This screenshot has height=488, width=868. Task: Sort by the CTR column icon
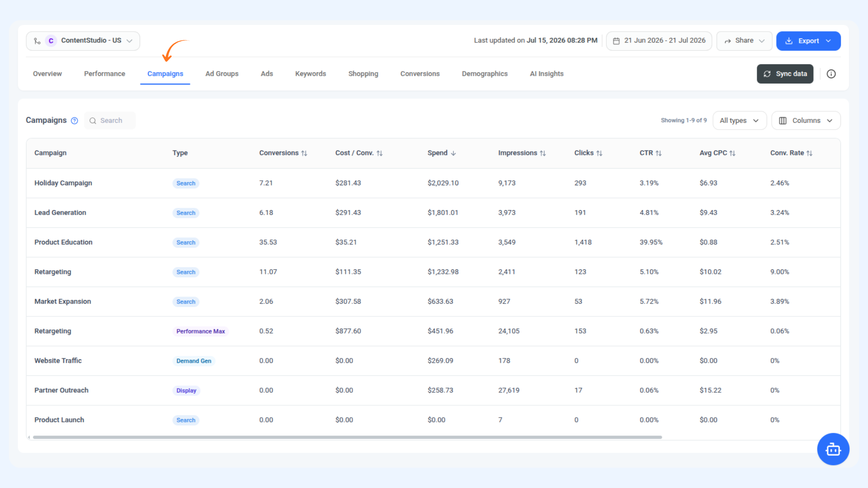[x=659, y=153]
